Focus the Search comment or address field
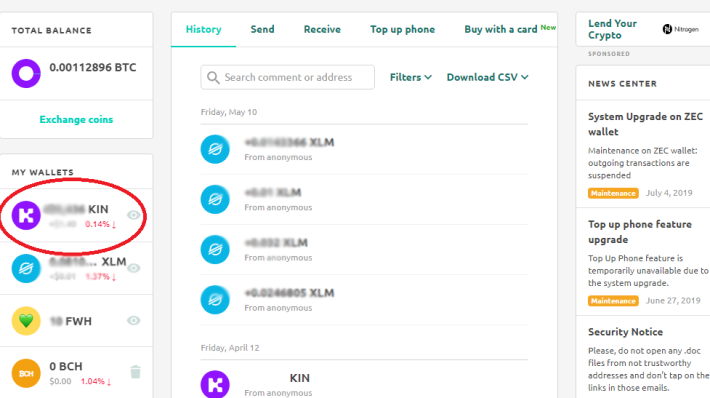710x398 pixels. 288,77
